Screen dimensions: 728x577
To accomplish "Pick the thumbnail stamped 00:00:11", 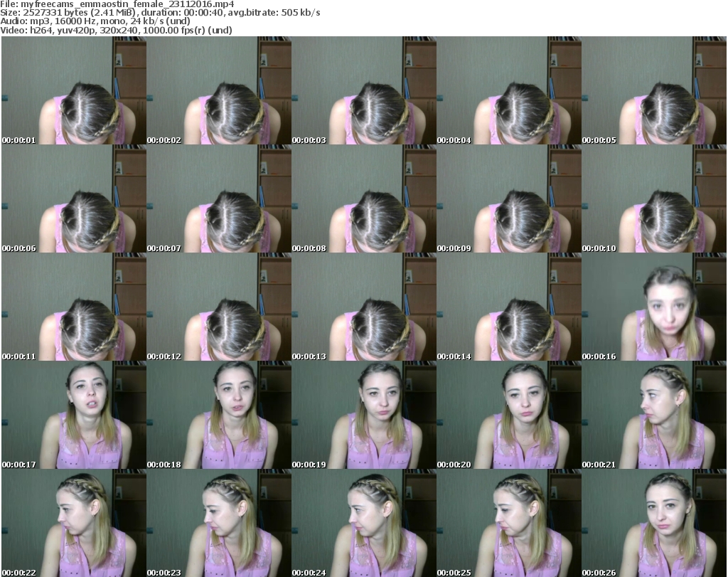I will pyautogui.click(x=74, y=307).
